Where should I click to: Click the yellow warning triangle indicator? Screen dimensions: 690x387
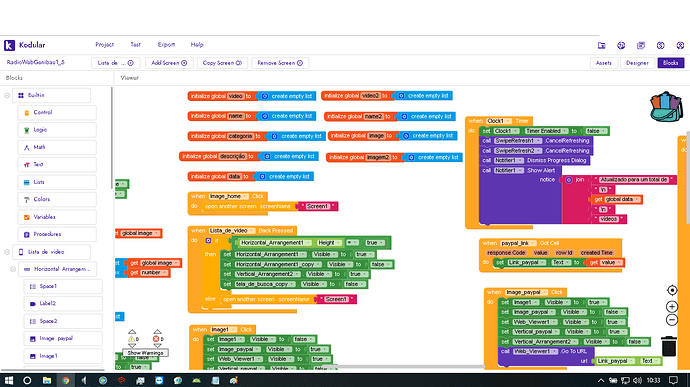[x=131, y=339]
